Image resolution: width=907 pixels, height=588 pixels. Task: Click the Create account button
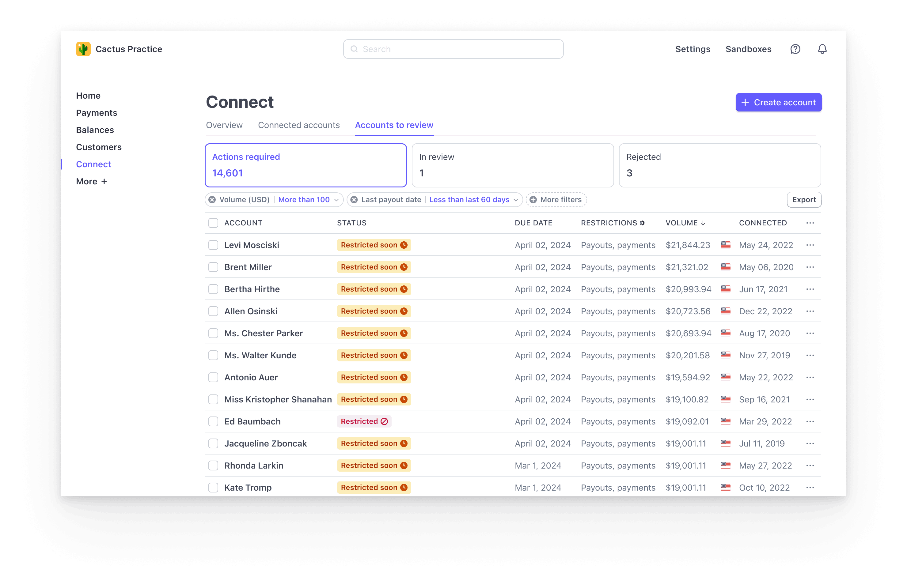click(x=778, y=102)
